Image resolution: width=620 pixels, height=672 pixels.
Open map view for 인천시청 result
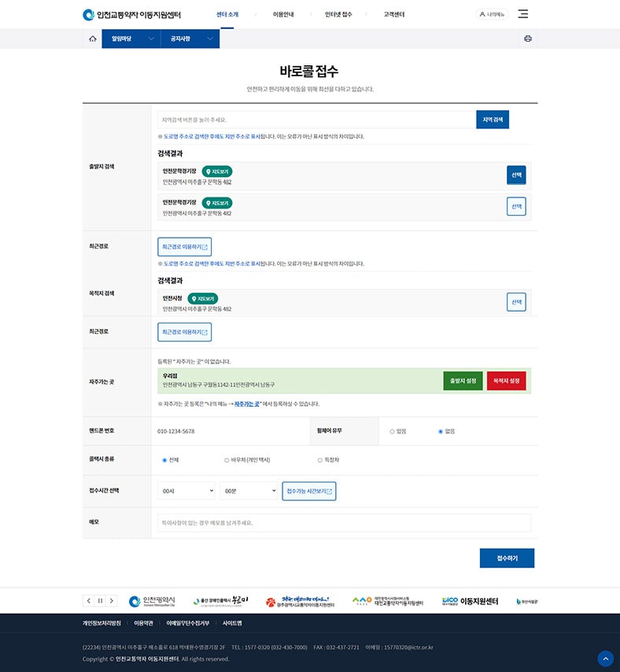click(x=202, y=299)
